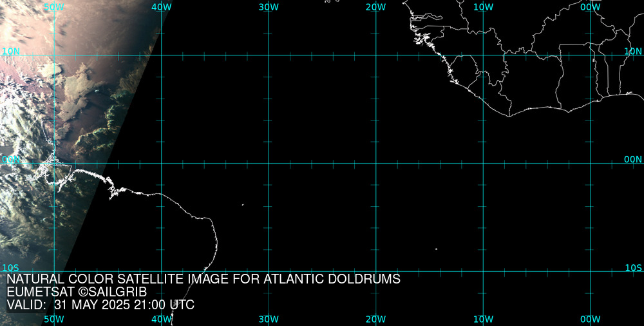Select the 10W label on bottom edge
Viewport: 644px width, 326px height.
coord(483,319)
